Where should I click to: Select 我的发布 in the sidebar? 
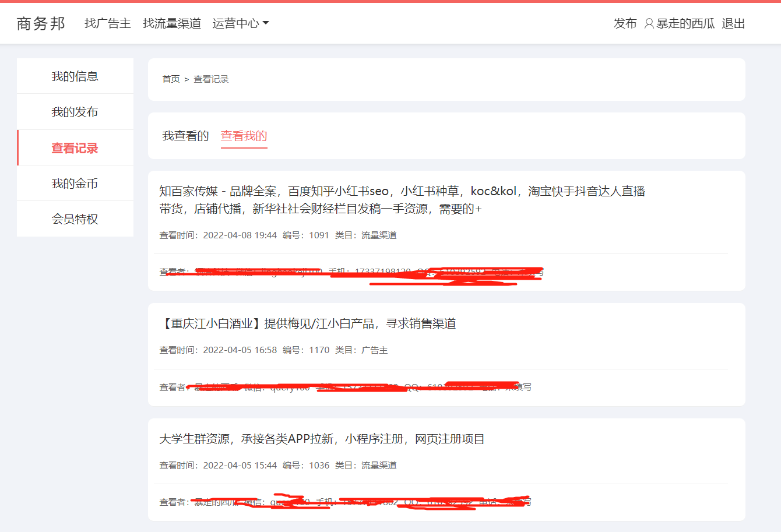tap(75, 112)
